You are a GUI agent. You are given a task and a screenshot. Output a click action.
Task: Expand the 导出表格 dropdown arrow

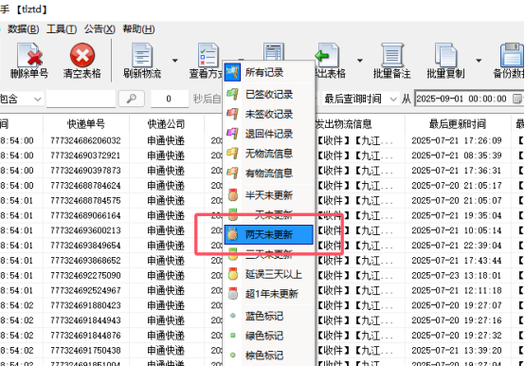coord(360,61)
